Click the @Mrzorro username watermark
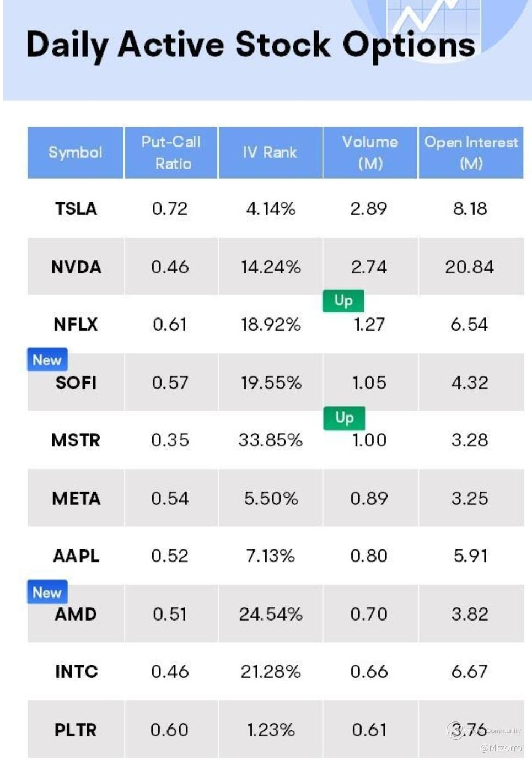532x760 pixels. tap(501, 748)
